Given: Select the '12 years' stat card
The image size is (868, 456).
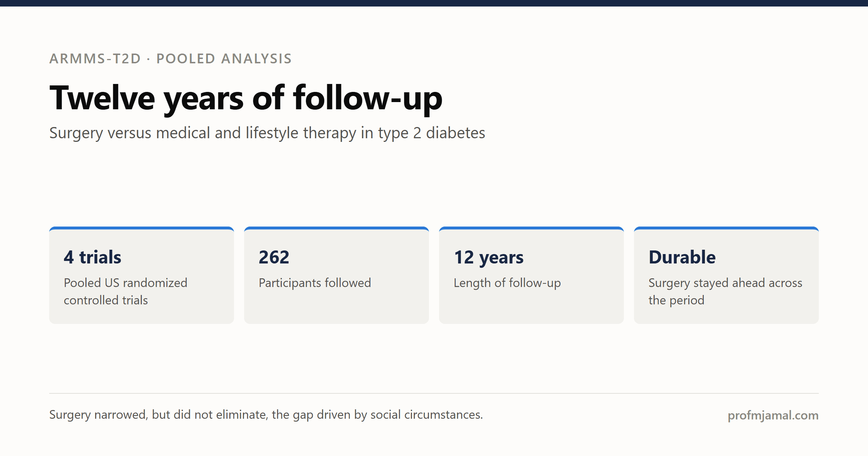Looking at the screenshot, I should click(x=531, y=275).
